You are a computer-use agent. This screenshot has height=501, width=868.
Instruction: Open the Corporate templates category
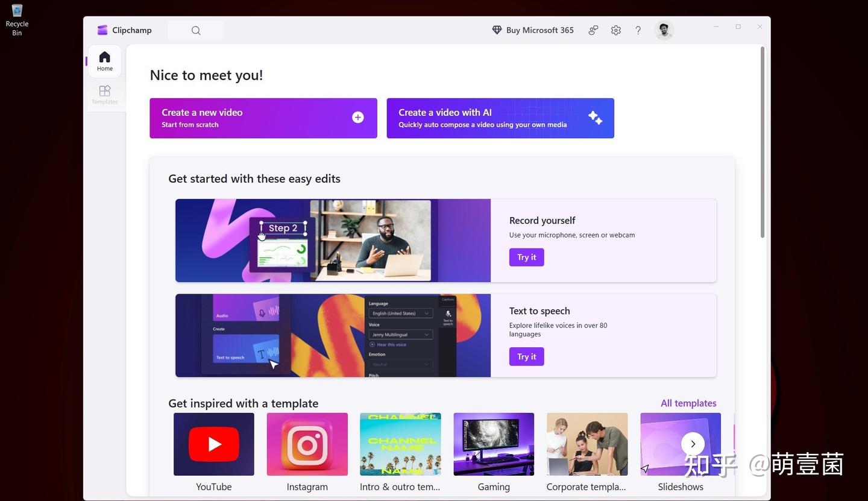pyautogui.click(x=587, y=453)
